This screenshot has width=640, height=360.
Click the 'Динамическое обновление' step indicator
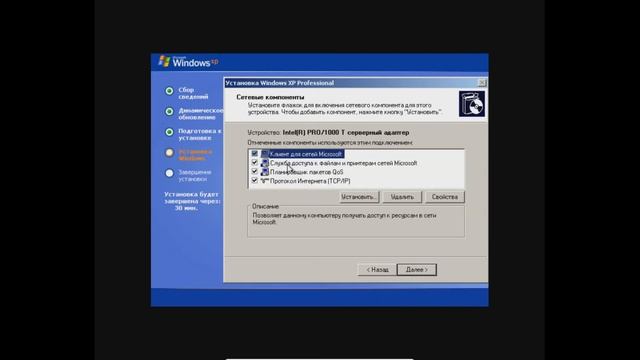pos(169,111)
